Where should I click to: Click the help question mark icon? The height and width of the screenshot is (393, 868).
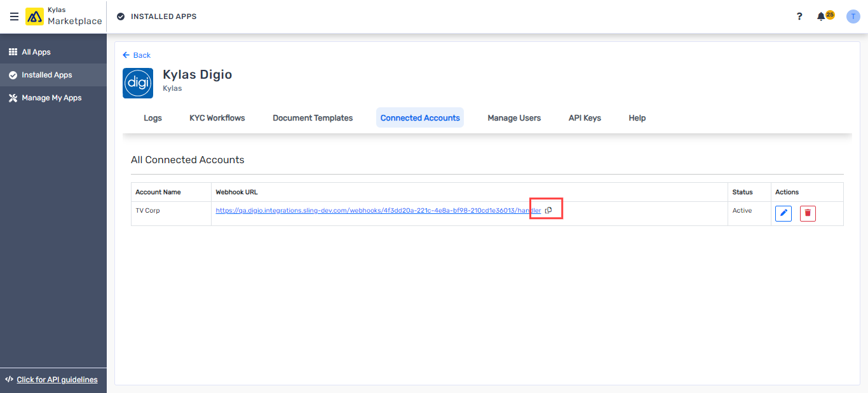coord(799,16)
